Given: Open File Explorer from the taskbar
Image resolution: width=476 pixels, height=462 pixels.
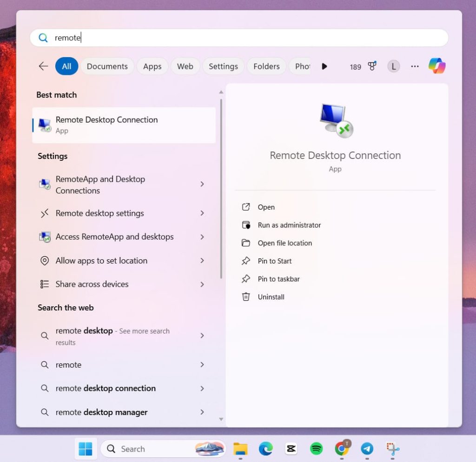Looking at the screenshot, I should (240, 449).
